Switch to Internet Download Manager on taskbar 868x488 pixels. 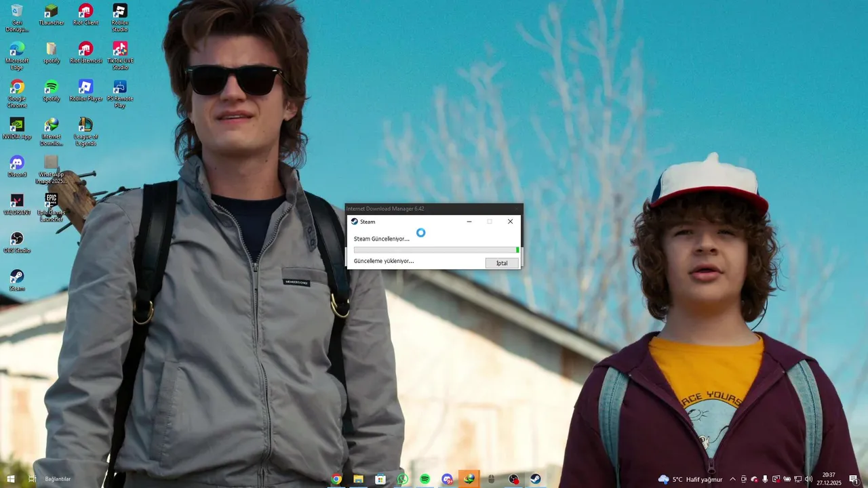point(469,479)
